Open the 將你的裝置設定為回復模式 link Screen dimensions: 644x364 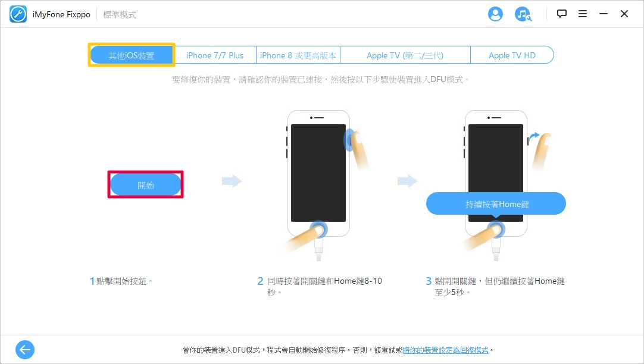coord(446,350)
